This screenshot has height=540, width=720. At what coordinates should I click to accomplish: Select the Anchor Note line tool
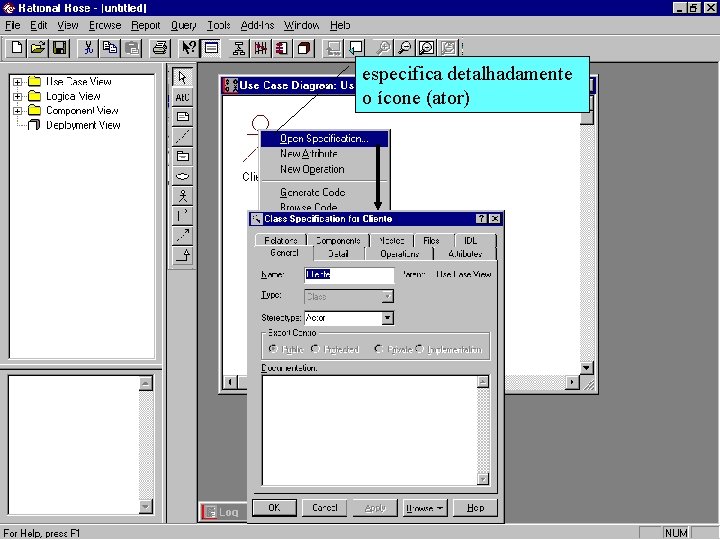[x=182, y=136]
